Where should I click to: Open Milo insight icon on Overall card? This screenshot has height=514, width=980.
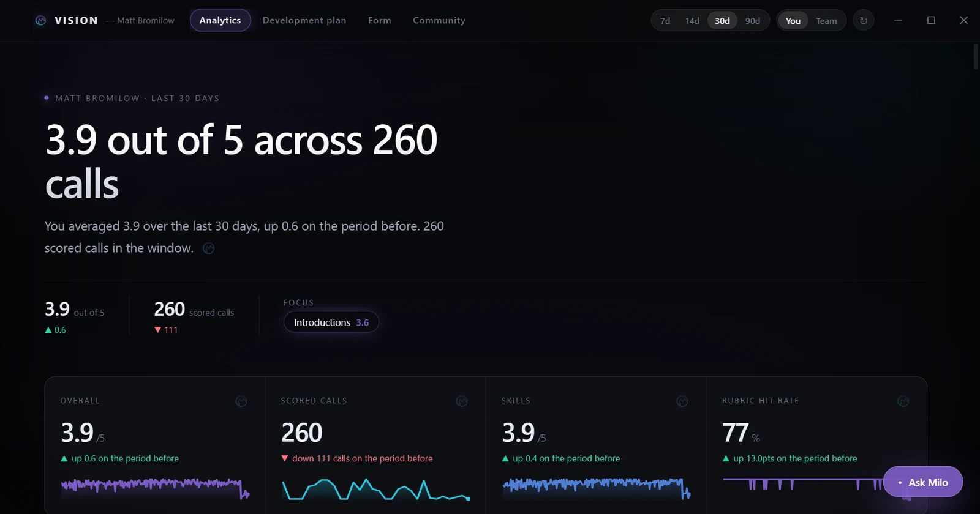tap(241, 401)
